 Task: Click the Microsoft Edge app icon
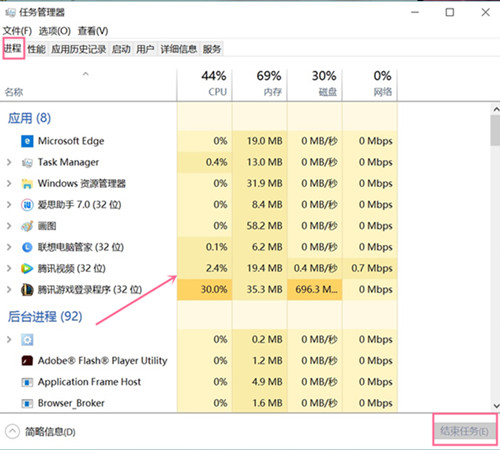pyautogui.click(x=27, y=141)
